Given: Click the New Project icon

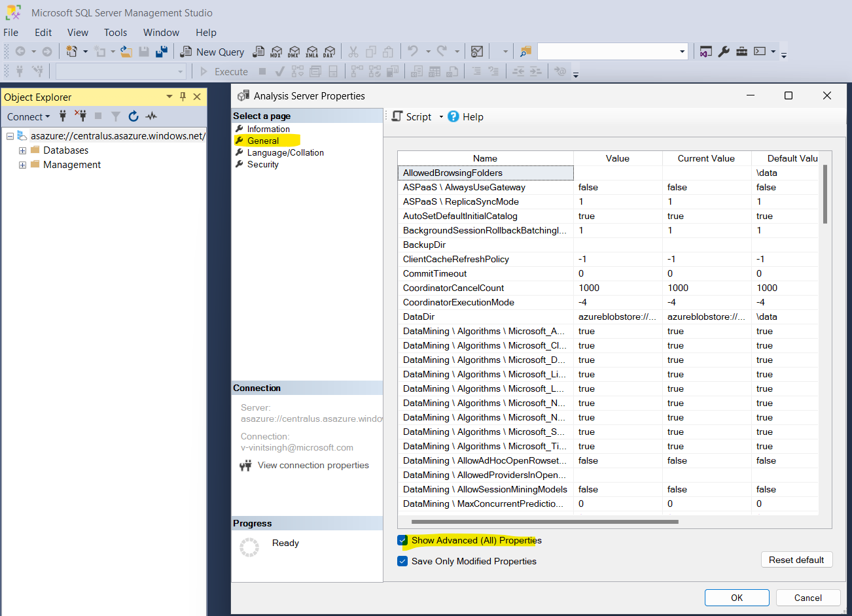Looking at the screenshot, I should click(x=71, y=52).
